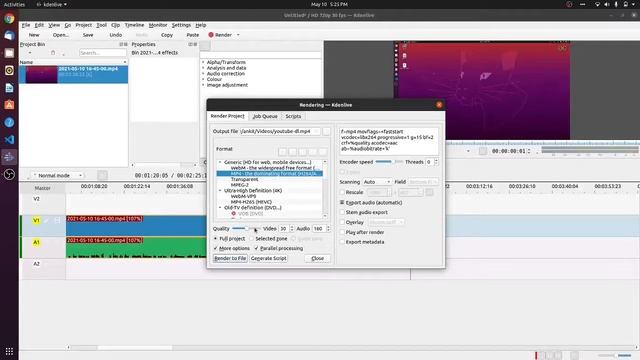Select MPEG-2 format in the list
This screenshot has width=640, height=360.
click(x=240, y=185)
